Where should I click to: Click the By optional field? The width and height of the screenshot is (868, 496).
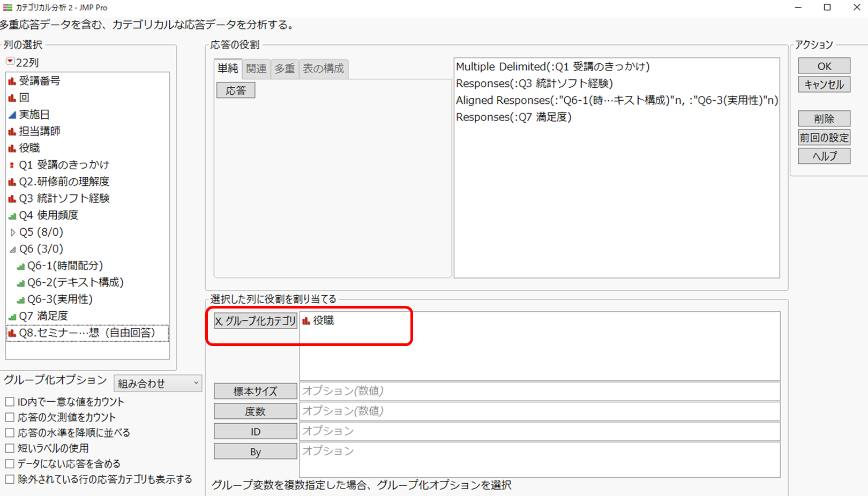coord(540,460)
